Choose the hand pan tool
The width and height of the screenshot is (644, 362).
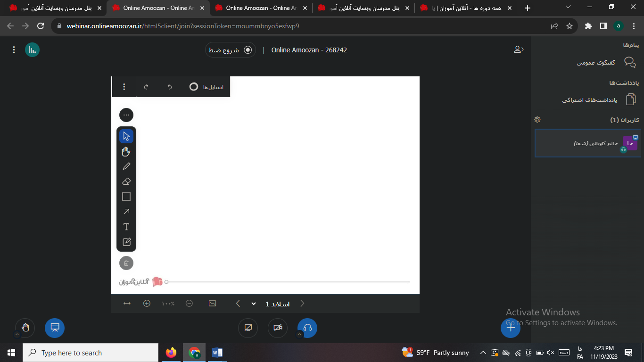point(126,151)
